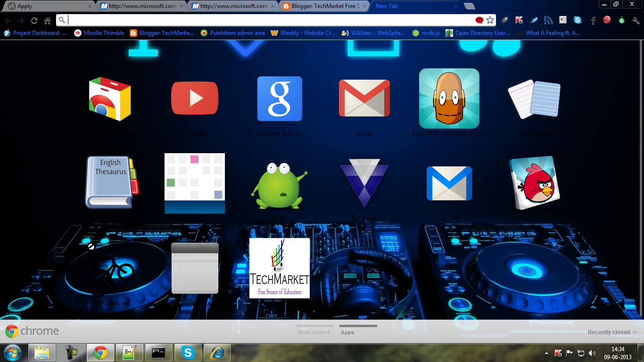The image size is (644, 362).
Task: Click the green extension icon beside the wrench
Action: pos(621,20)
